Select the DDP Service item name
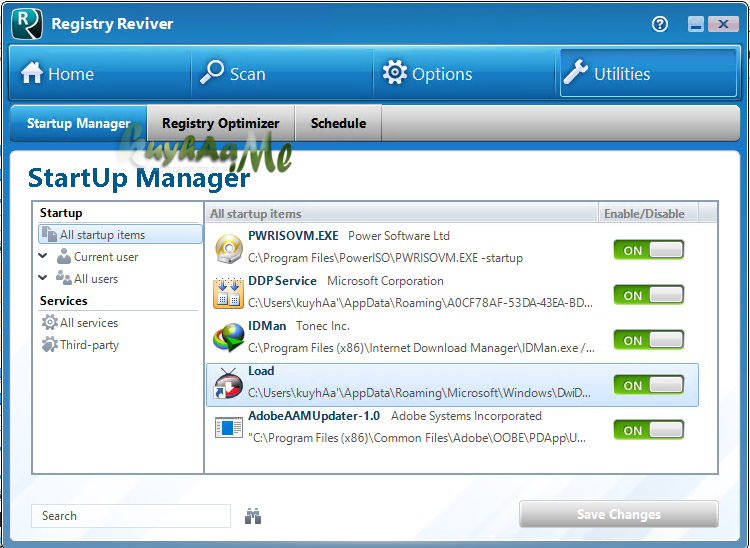 (282, 281)
